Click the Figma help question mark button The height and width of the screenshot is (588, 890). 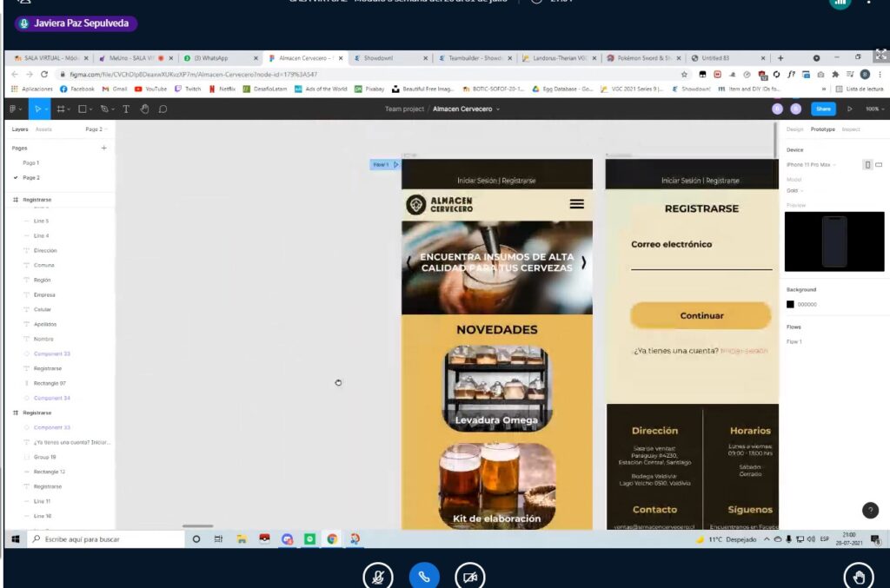coord(870,511)
